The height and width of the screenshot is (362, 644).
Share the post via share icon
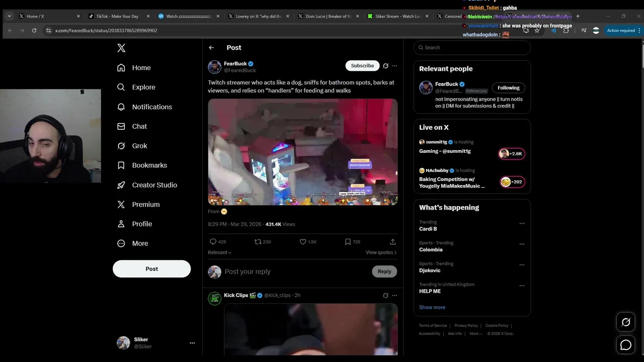[392, 242]
